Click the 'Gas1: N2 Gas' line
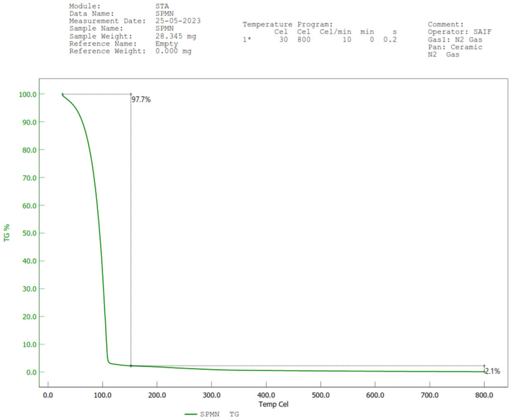The width and height of the screenshot is (511, 420). point(455,40)
